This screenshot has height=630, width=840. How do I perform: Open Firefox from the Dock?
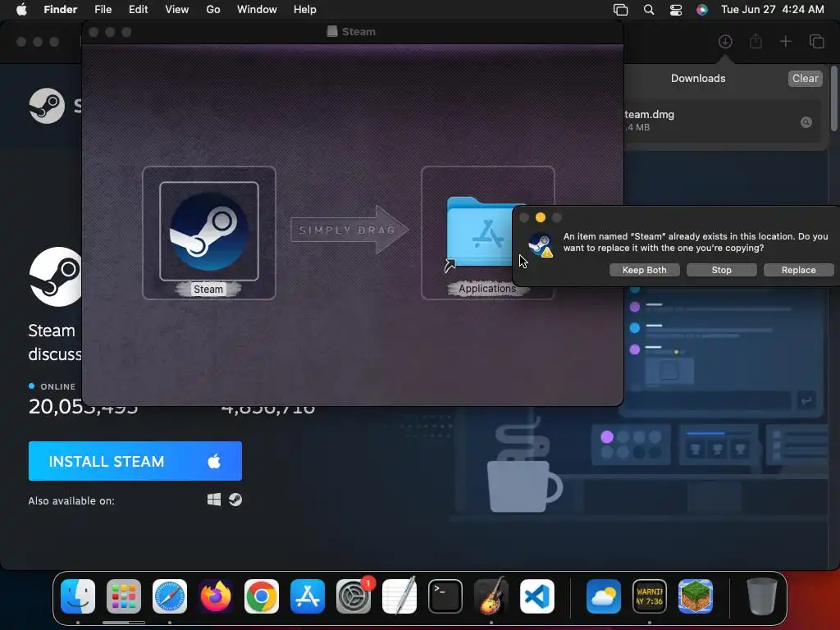216,596
